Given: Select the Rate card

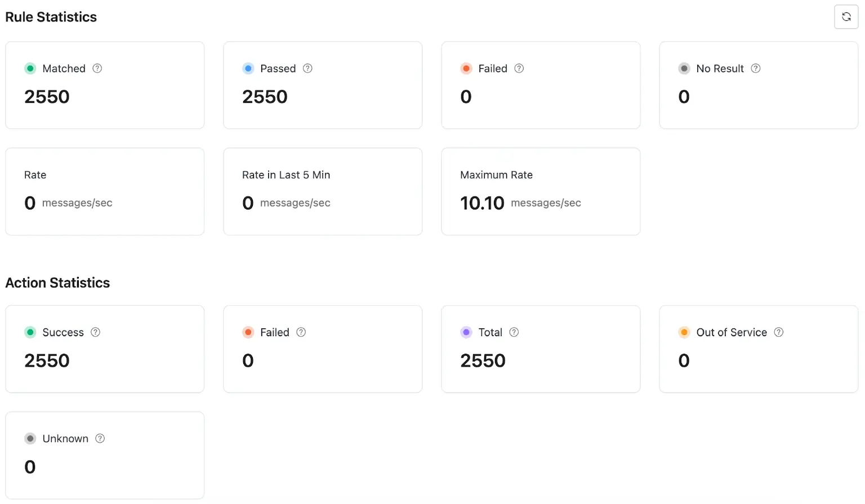Looking at the screenshot, I should click(105, 191).
